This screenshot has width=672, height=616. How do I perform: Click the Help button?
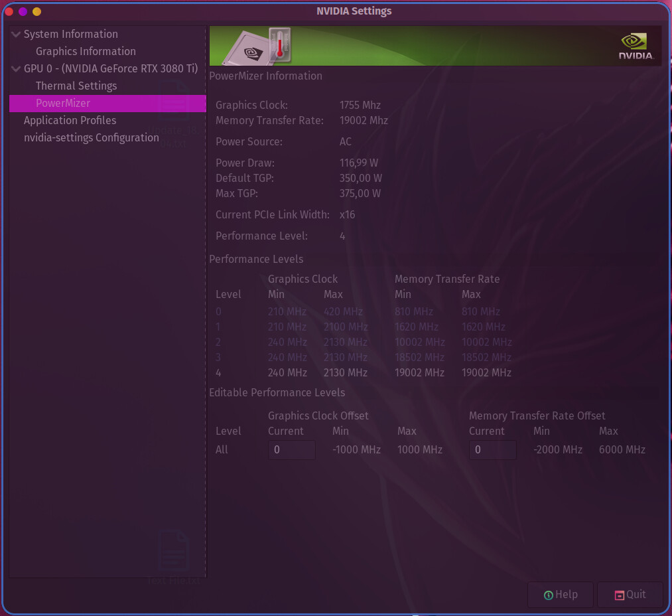560,595
